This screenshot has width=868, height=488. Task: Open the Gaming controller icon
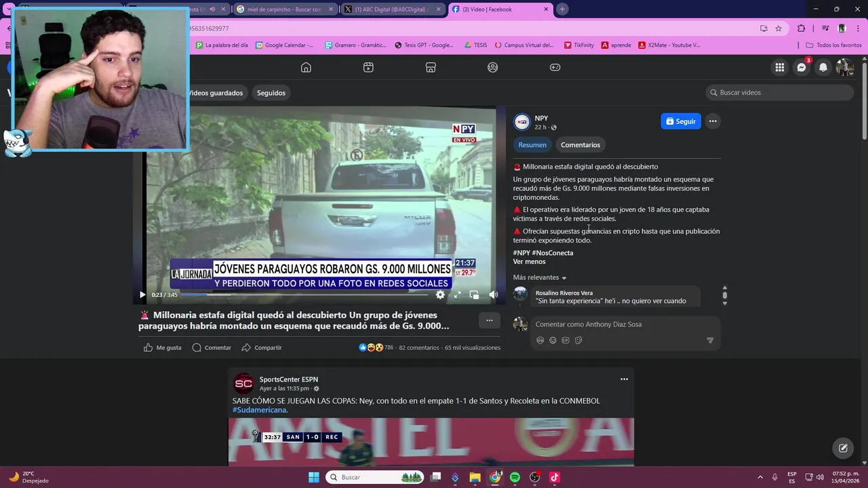coord(555,67)
